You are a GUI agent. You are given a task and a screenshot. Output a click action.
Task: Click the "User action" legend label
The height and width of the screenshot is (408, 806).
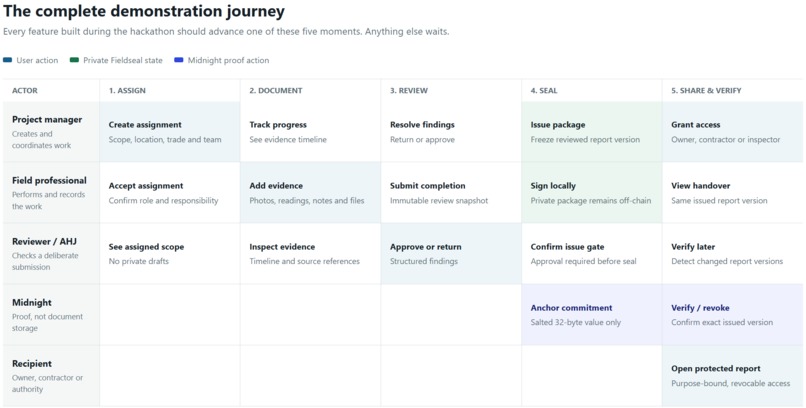37,60
